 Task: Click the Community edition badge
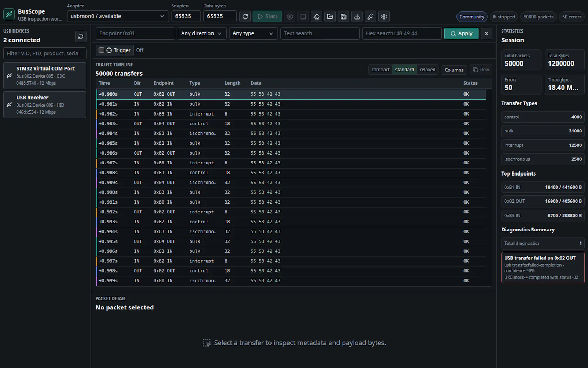(472, 17)
